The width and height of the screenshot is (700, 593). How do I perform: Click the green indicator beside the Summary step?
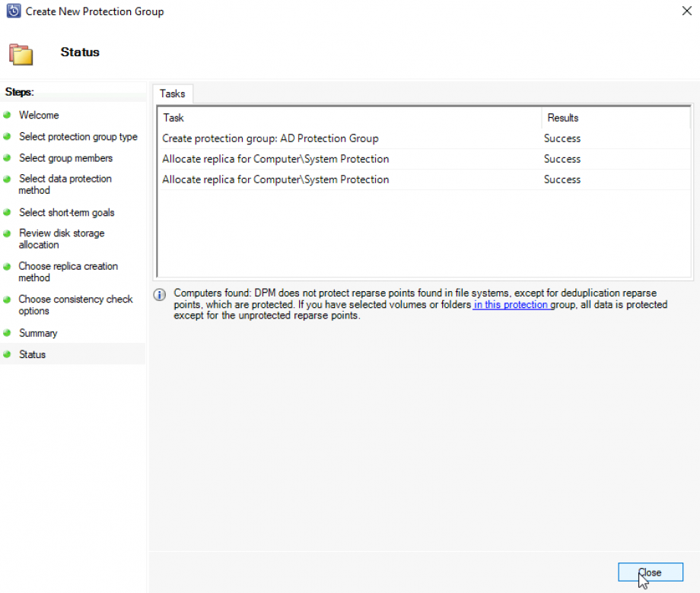click(9, 333)
